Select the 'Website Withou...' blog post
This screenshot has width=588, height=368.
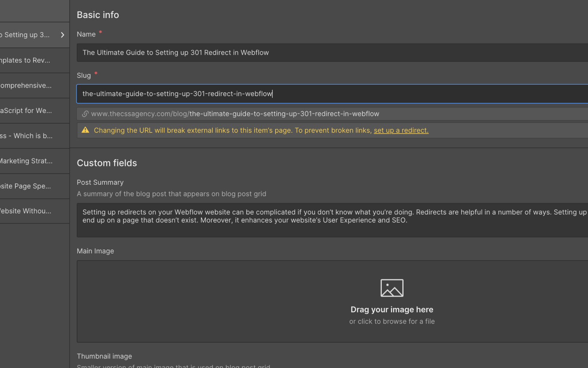coord(29,211)
